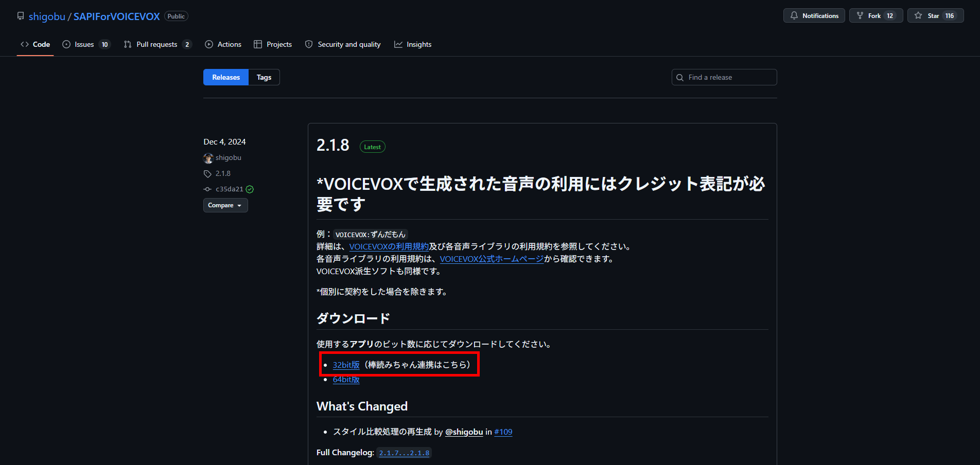Expand the Compare dropdown
Viewport: 980px width, 465px height.
click(225, 205)
